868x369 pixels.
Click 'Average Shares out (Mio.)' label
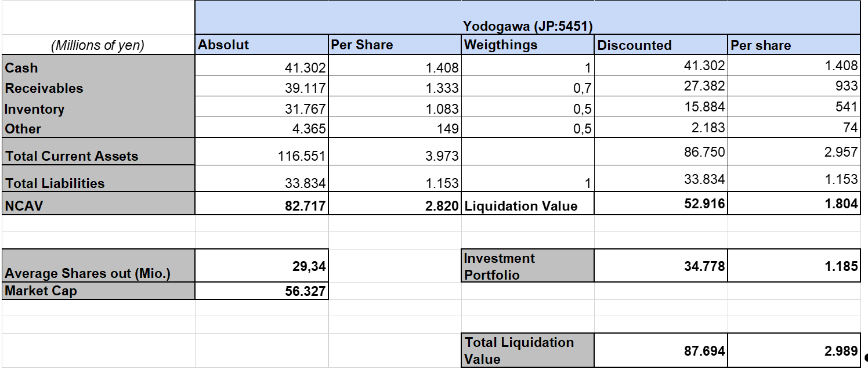point(98,266)
